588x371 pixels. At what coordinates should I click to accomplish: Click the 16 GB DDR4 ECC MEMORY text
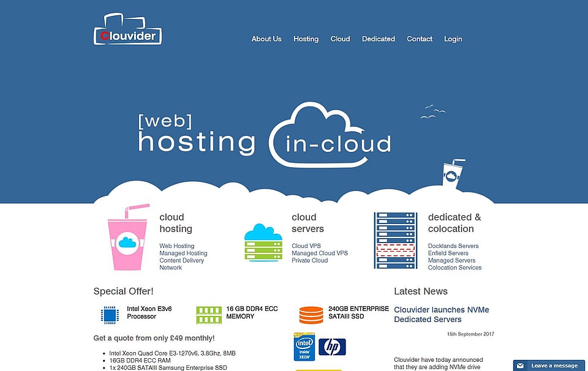252,313
